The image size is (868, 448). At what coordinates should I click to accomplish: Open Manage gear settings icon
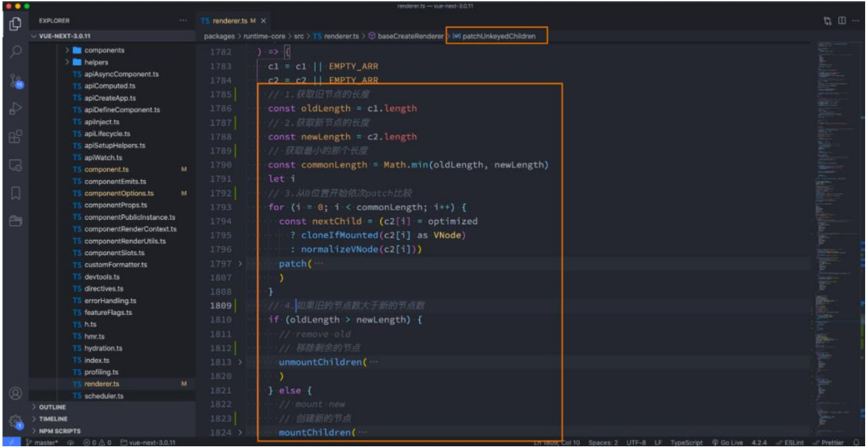coord(16,421)
